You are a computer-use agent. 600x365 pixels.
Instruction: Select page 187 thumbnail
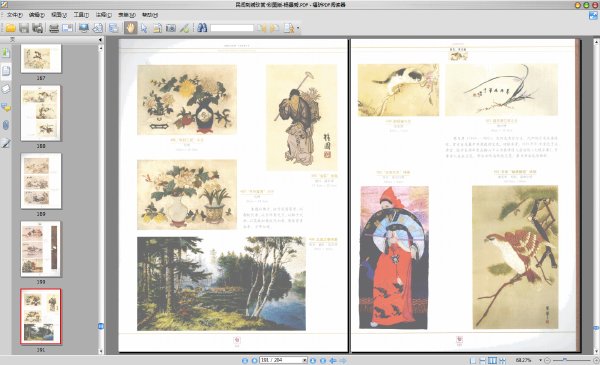point(41,58)
